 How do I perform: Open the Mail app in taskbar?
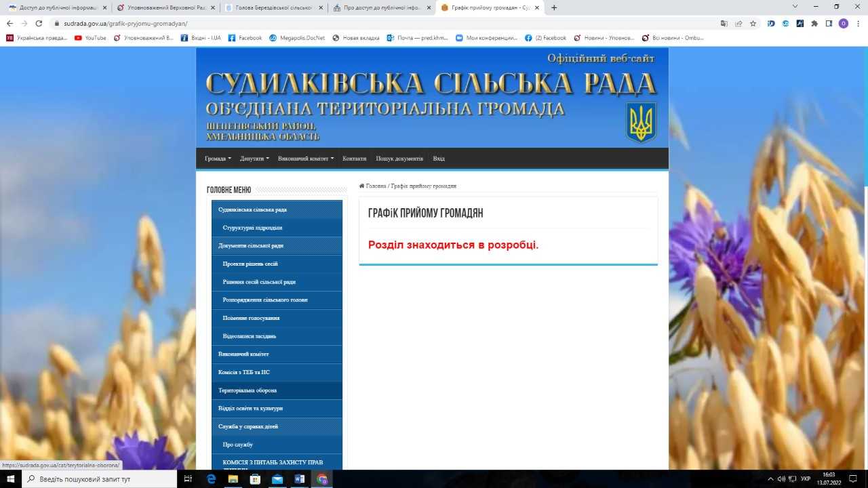coord(277,479)
